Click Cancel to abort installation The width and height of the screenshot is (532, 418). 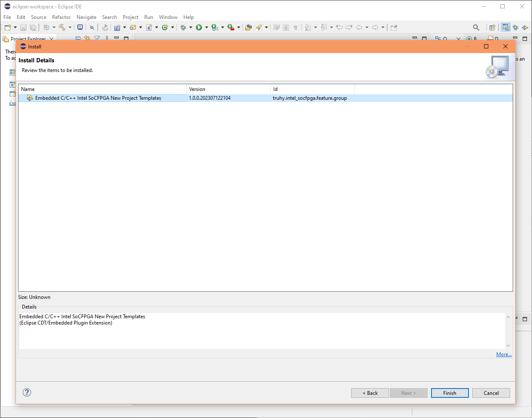pos(491,392)
